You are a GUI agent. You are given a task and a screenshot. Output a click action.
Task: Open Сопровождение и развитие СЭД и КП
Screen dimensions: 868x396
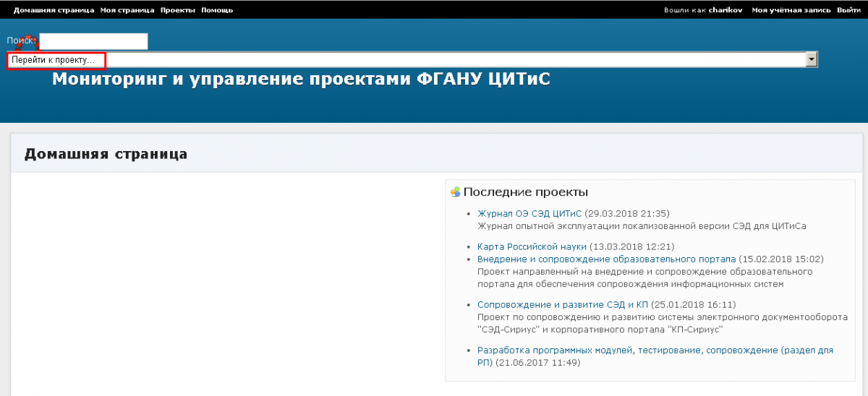(x=562, y=305)
